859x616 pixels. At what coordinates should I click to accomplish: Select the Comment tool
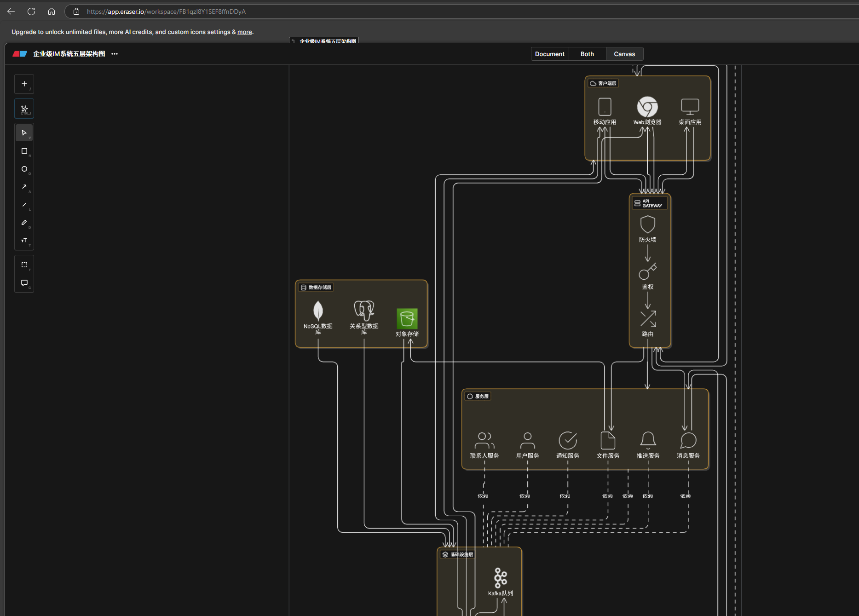(24, 283)
